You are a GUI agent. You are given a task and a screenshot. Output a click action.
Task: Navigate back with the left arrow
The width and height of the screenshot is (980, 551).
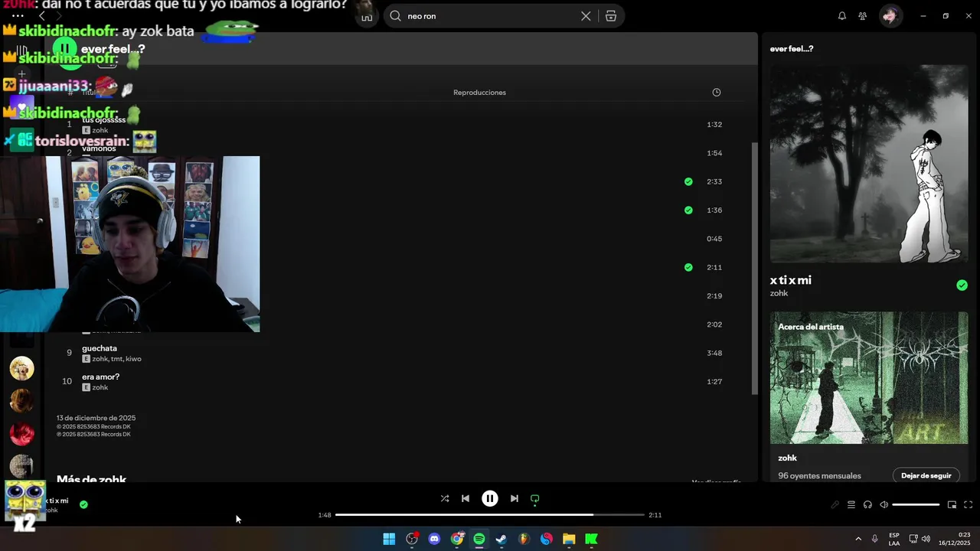point(42,16)
